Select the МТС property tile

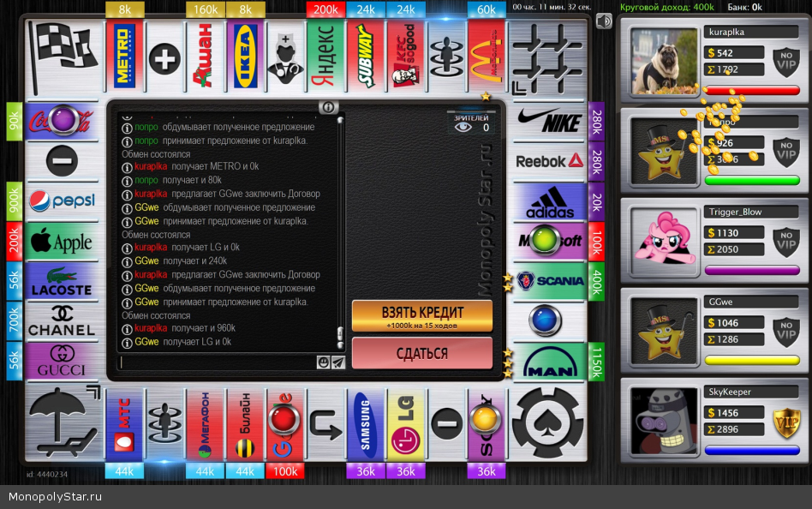tap(124, 424)
